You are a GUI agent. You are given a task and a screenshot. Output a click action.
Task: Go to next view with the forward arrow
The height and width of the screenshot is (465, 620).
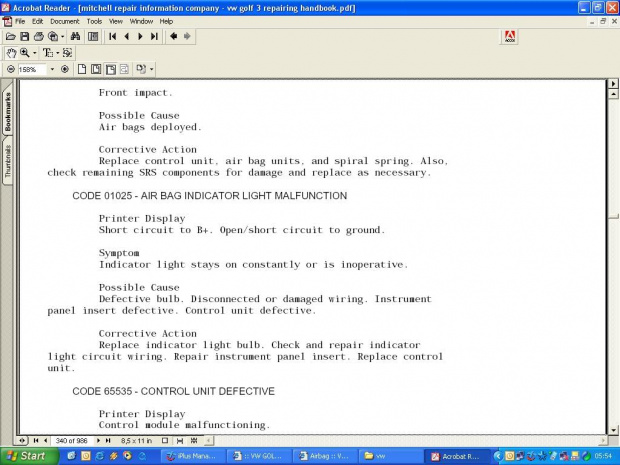click(187, 37)
